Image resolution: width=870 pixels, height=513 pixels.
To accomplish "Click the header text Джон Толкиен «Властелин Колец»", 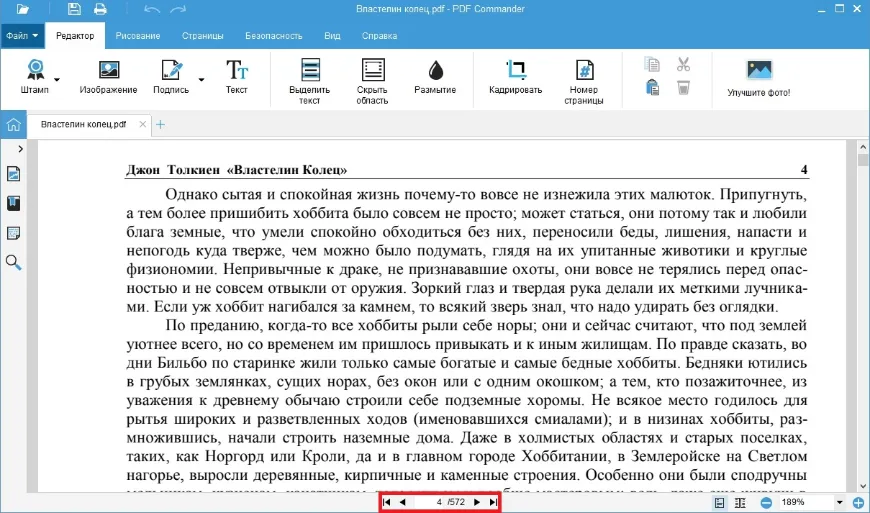I will (236, 170).
